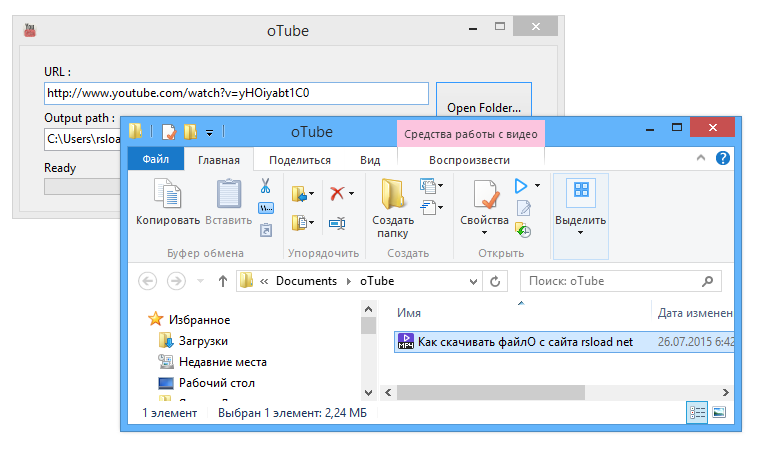Click the Help question mark icon
Screen dimensions: 764x458
click(723, 158)
